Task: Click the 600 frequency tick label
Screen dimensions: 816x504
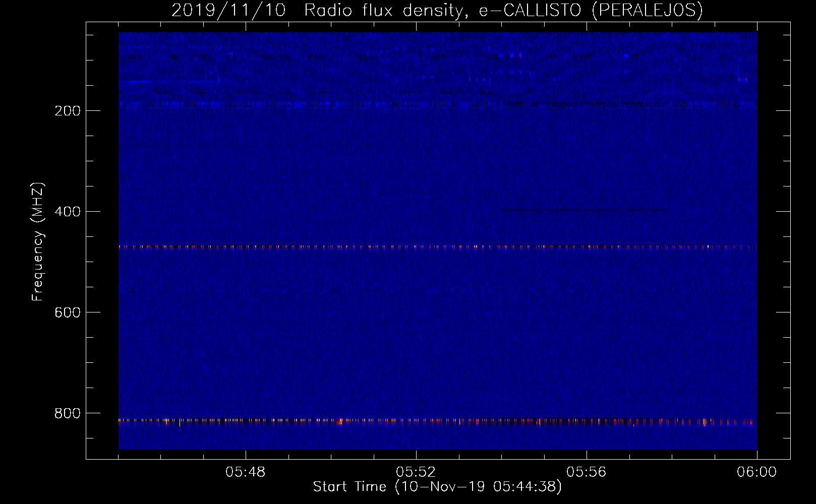Action: [x=68, y=312]
